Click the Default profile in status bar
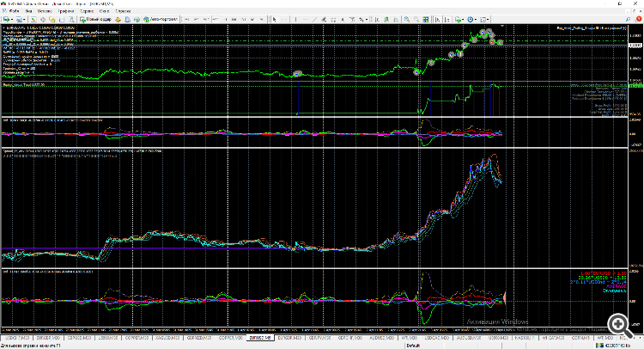Screen dimensions: 644x349 point(414,346)
